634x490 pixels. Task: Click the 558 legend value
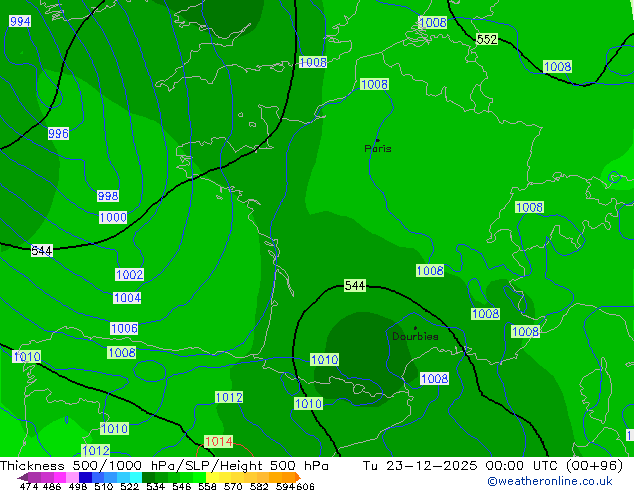pyautogui.click(x=207, y=486)
